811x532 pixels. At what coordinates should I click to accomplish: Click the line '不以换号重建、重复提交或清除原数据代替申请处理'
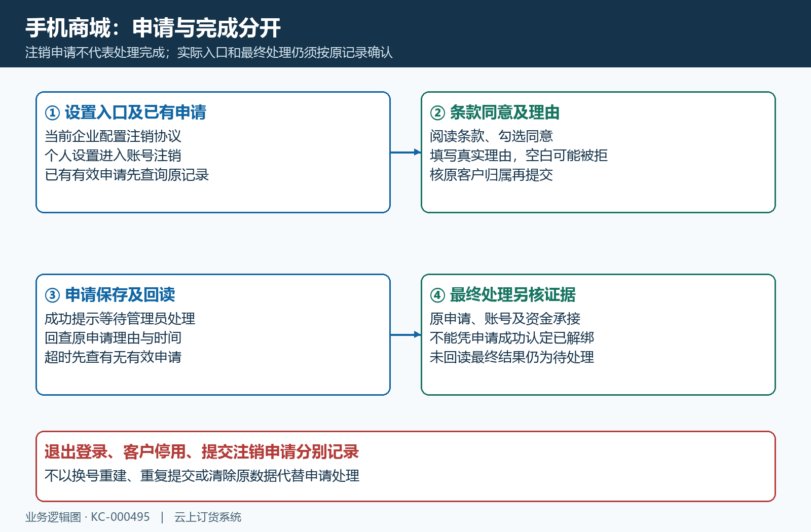point(202,476)
